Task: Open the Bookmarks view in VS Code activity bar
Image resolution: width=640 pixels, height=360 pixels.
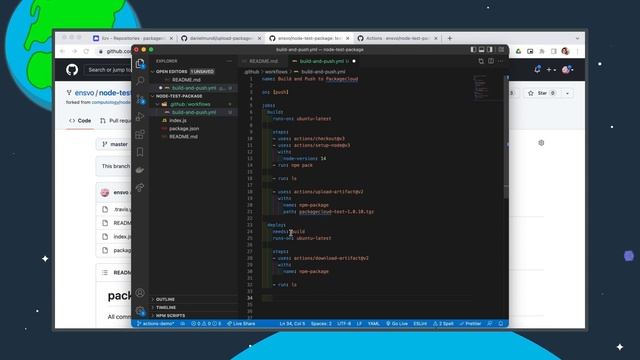Action: tap(140, 152)
